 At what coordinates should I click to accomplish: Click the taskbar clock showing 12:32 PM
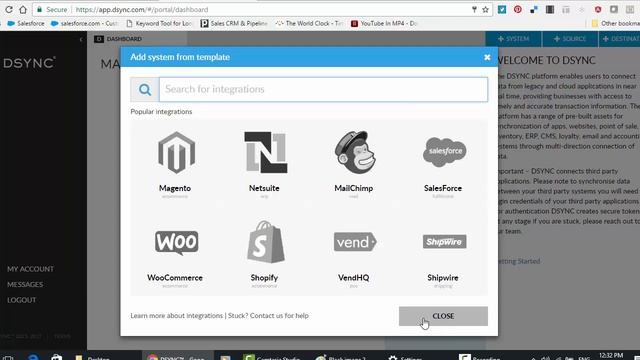[611, 356]
